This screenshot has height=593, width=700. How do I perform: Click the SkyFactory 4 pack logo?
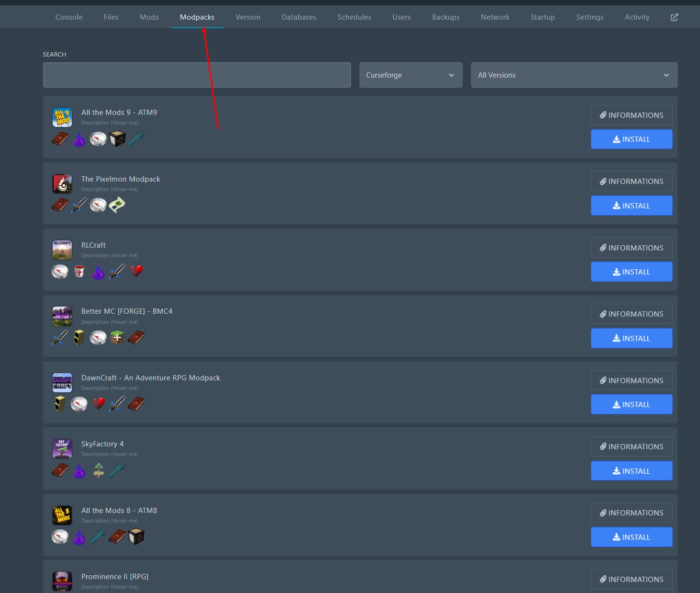click(62, 449)
